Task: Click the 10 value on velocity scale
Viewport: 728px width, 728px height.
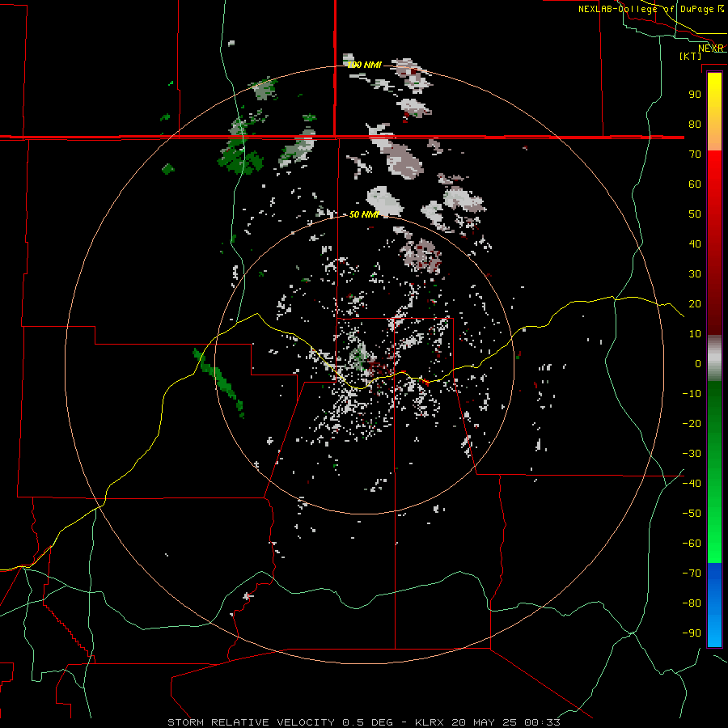Action: (695, 334)
